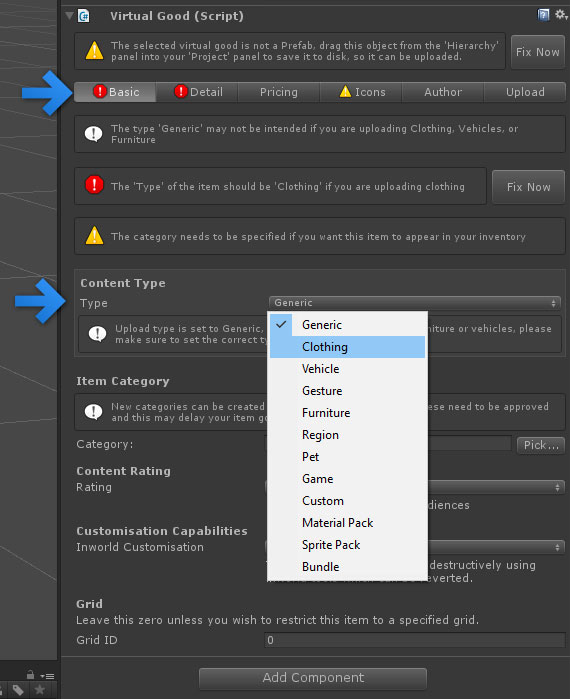The height and width of the screenshot is (699, 570).
Task: Click the star favorites icon at bottom
Action: [x=40, y=690]
